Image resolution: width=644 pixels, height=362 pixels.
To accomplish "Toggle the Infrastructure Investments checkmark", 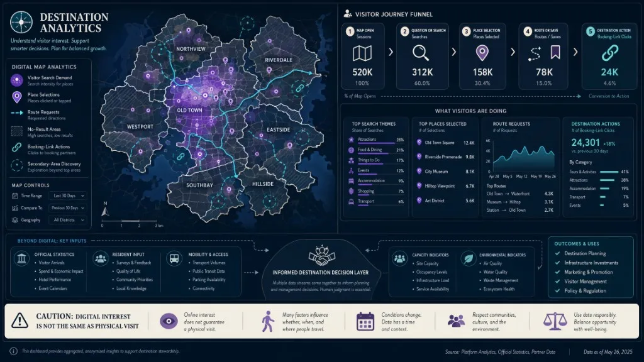I will [557, 263].
